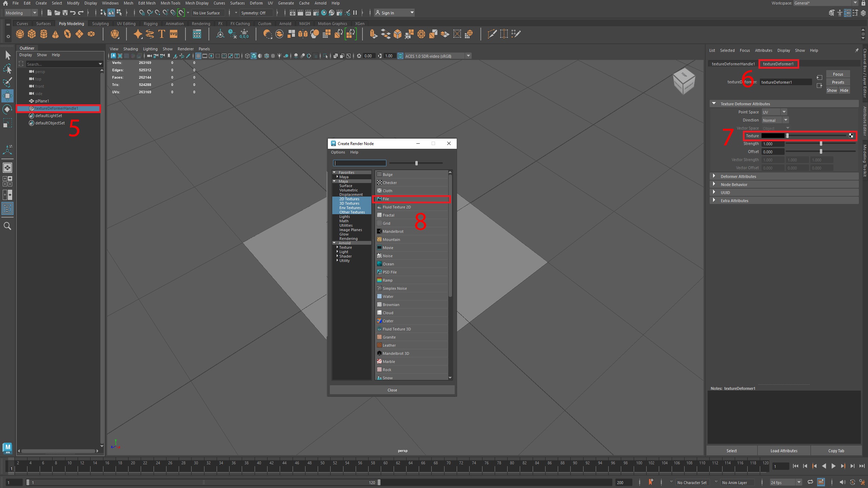Click the polygon Type tool icon

tap(162, 34)
